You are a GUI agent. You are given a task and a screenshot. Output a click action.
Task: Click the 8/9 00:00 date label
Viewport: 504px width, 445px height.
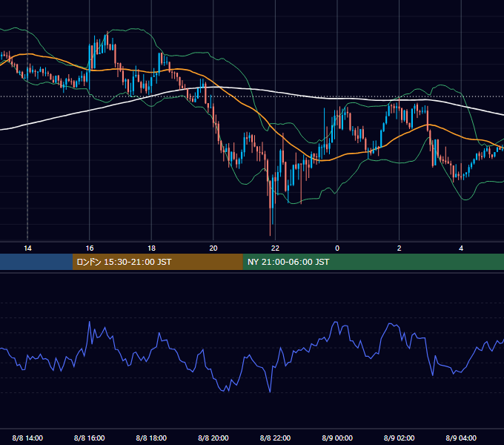pyautogui.click(x=337, y=438)
